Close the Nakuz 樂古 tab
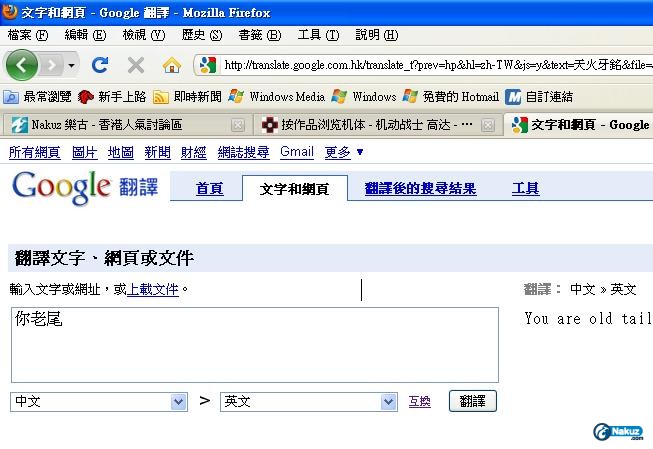 [238, 125]
